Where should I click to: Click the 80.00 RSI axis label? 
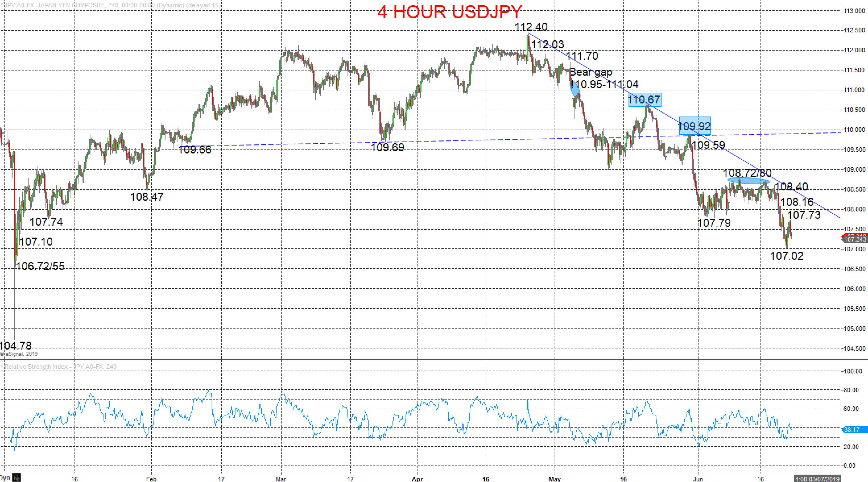[x=851, y=390]
